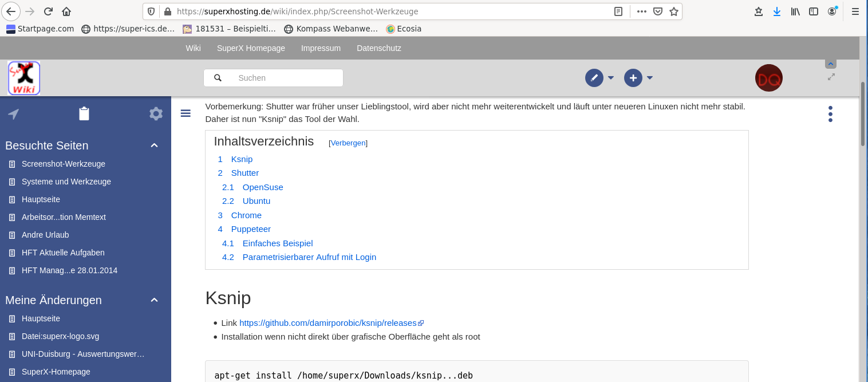This screenshot has width=868, height=382.
Task: Open HFT Aktuelle Aufgaben page
Action: tap(63, 253)
